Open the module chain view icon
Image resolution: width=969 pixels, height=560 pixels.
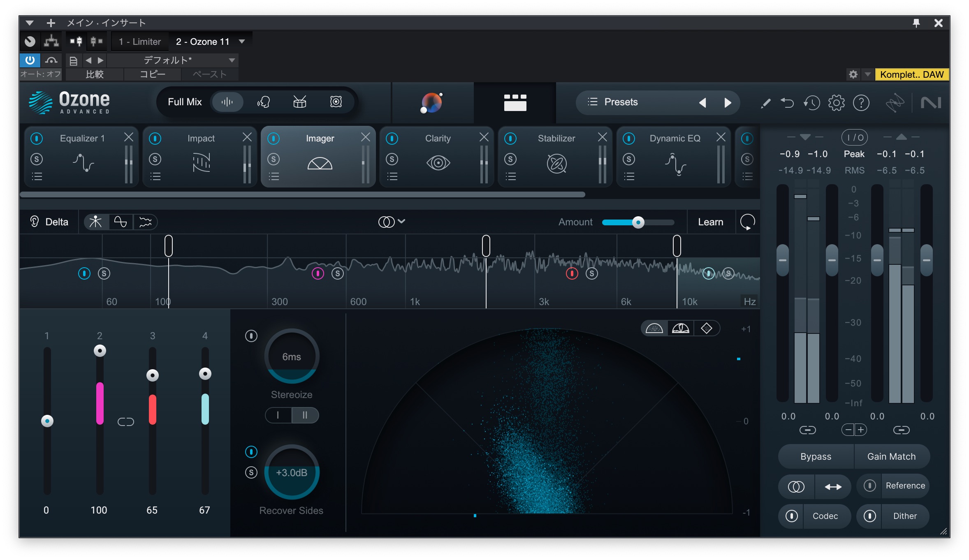pos(515,103)
